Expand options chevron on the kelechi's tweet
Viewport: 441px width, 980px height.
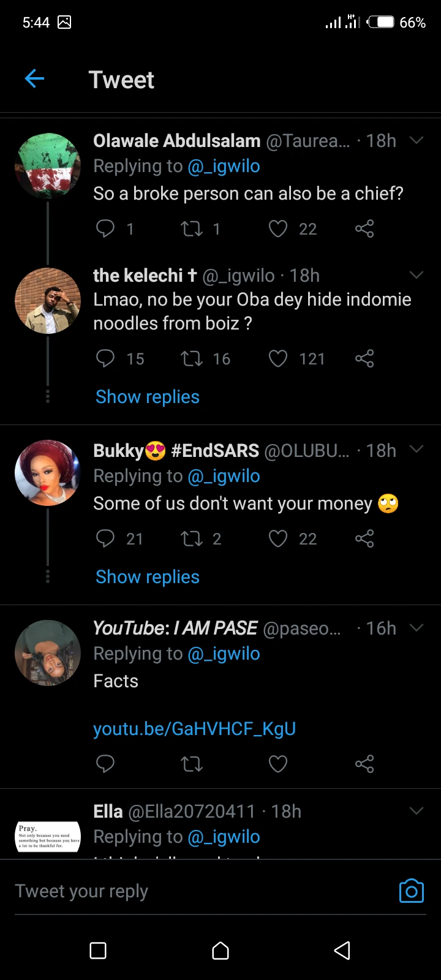click(x=417, y=275)
